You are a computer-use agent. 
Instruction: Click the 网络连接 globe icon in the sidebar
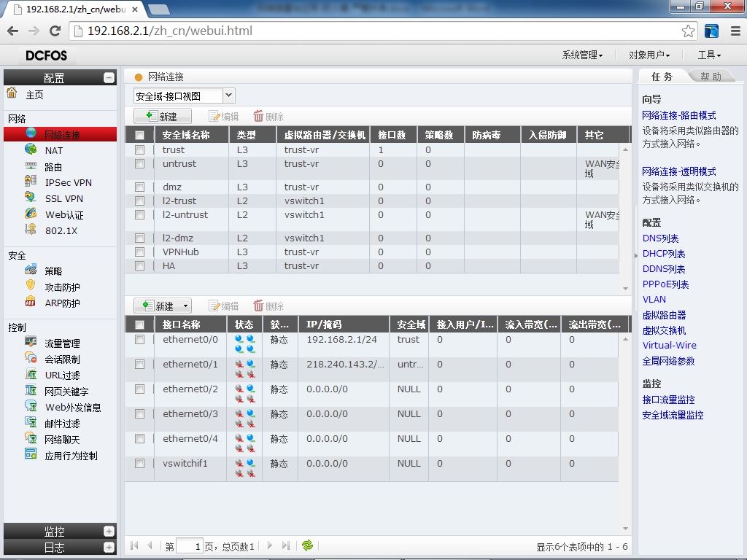(31, 133)
